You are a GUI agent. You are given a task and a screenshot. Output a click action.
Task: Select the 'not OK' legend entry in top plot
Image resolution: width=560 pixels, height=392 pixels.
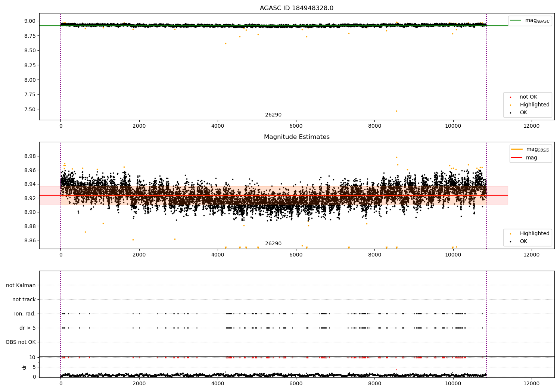pos(528,97)
